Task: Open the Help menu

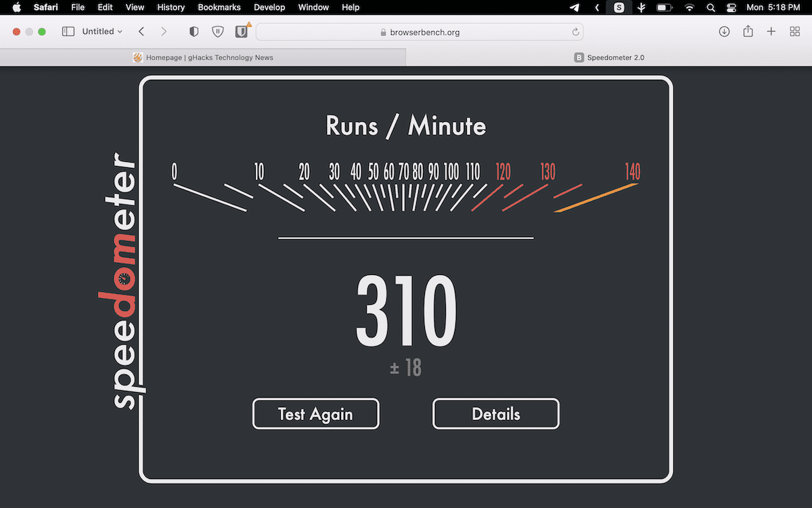Action: [x=351, y=7]
